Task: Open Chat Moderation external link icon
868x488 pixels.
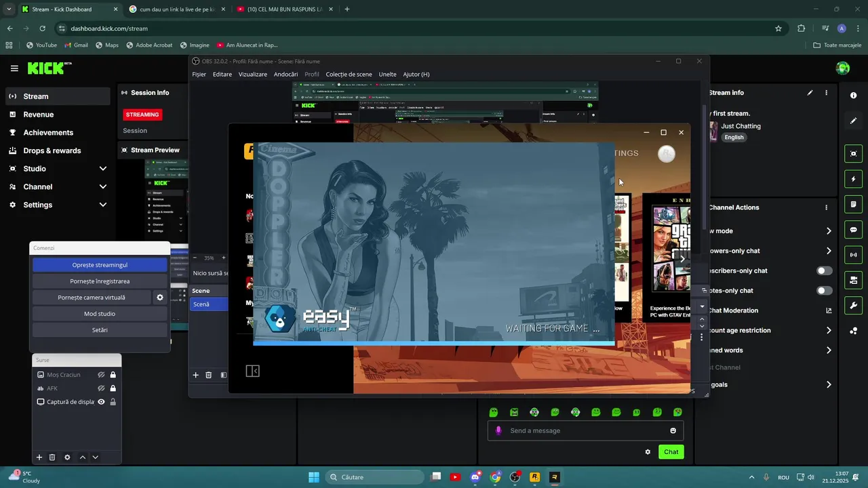Action: 829,310
